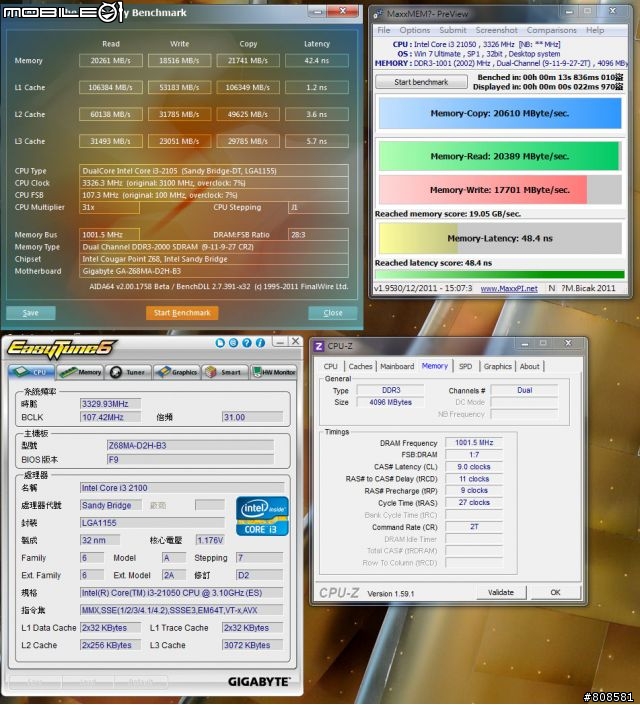Switch to the Graphics tab in CPU-Z
640x705 pixels.
point(497,366)
